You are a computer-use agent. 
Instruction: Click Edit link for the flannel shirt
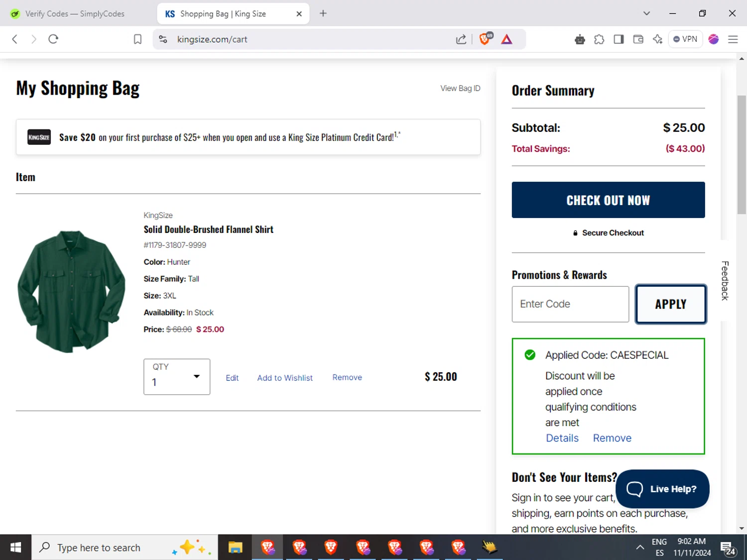click(x=232, y=378)
